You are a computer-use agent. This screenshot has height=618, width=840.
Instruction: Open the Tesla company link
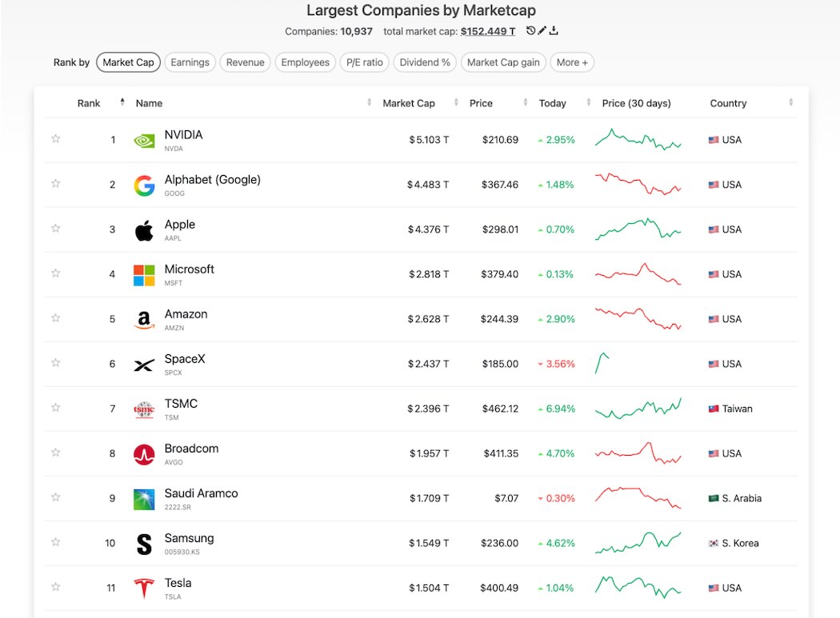point(178,583)
